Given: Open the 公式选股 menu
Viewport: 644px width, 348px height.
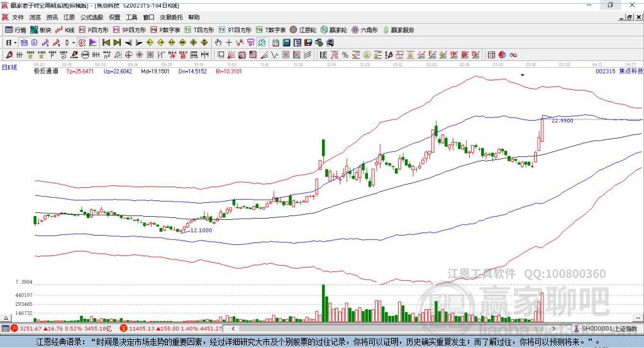Looking at the screenshot, I should coord(92,17).
